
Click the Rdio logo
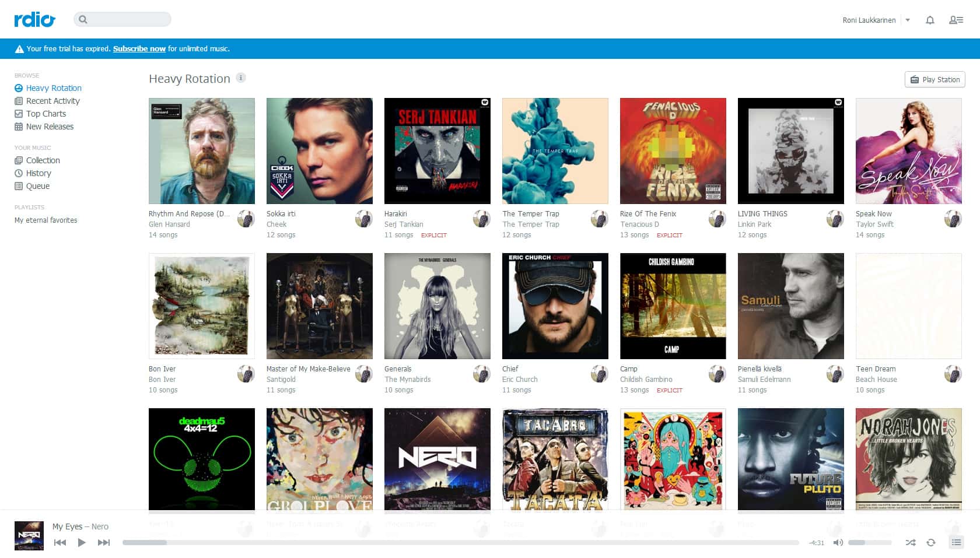pos(34,19)
